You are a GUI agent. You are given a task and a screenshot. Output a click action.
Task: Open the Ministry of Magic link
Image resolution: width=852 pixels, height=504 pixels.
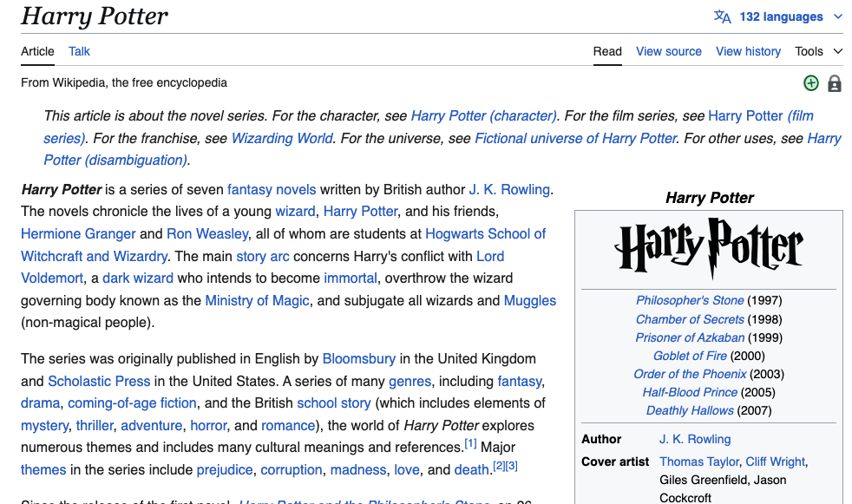click(x=257, y=301)
